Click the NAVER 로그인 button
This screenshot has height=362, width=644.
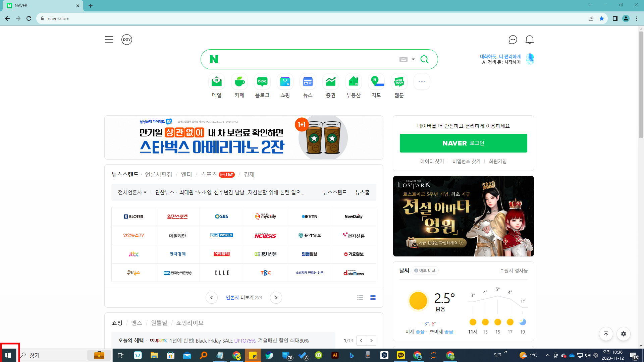[x=463, y=143]
